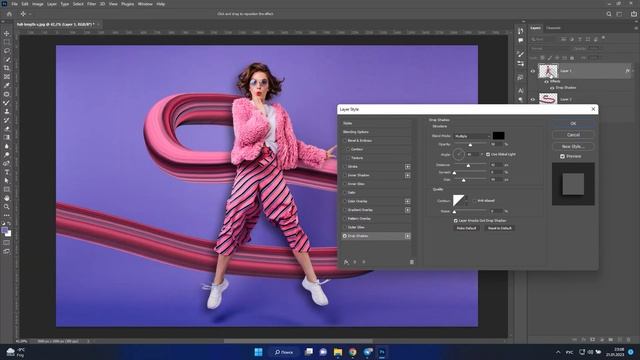Enable the Inner Glow checkbox
Viewport: 640px width, 360px height.
pos(344,184)
